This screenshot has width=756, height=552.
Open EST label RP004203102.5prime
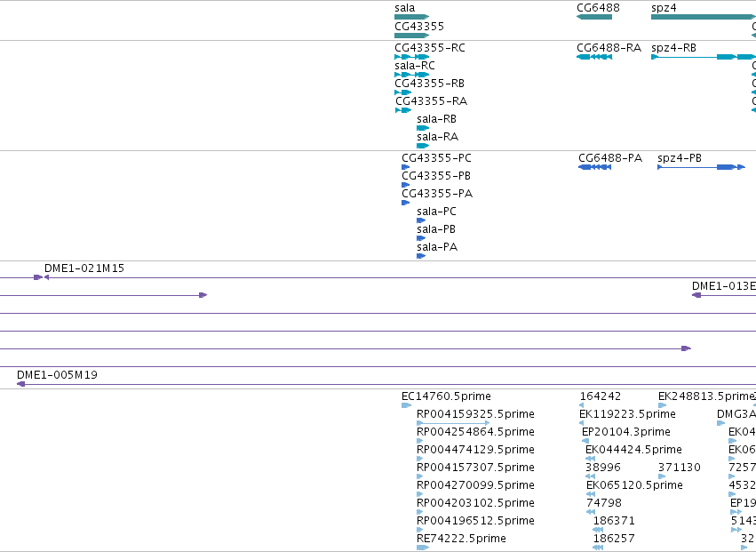(x=475, y=503)
